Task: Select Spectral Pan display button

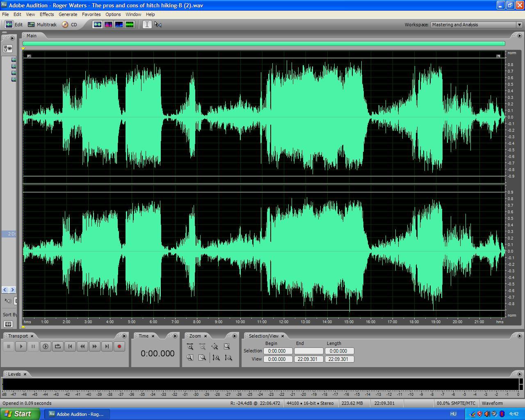Action: click(x=119, y=25)
